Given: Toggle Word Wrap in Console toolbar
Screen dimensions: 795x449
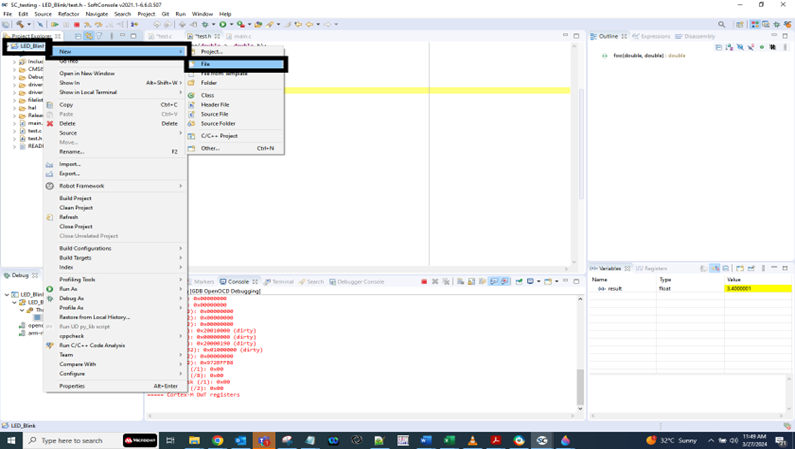Looking at the screenshot, I should click(x=482, y=282).
